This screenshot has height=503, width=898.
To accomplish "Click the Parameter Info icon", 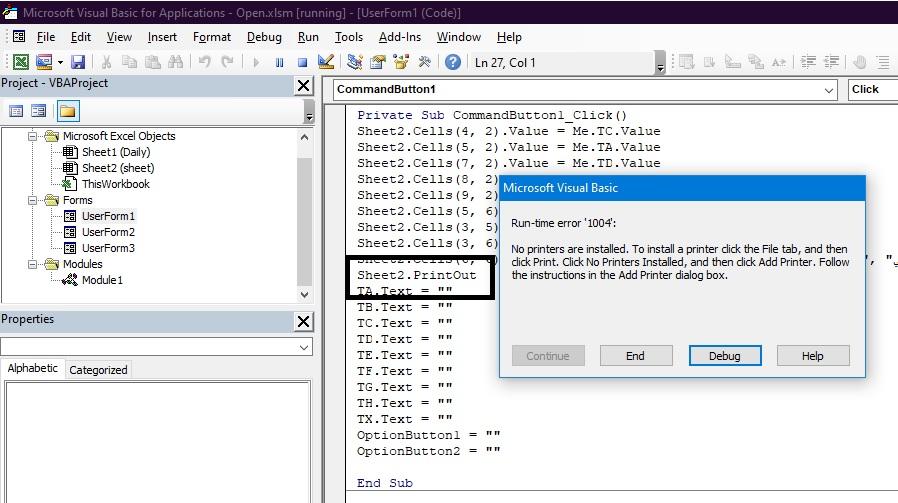I will (755, 62).
